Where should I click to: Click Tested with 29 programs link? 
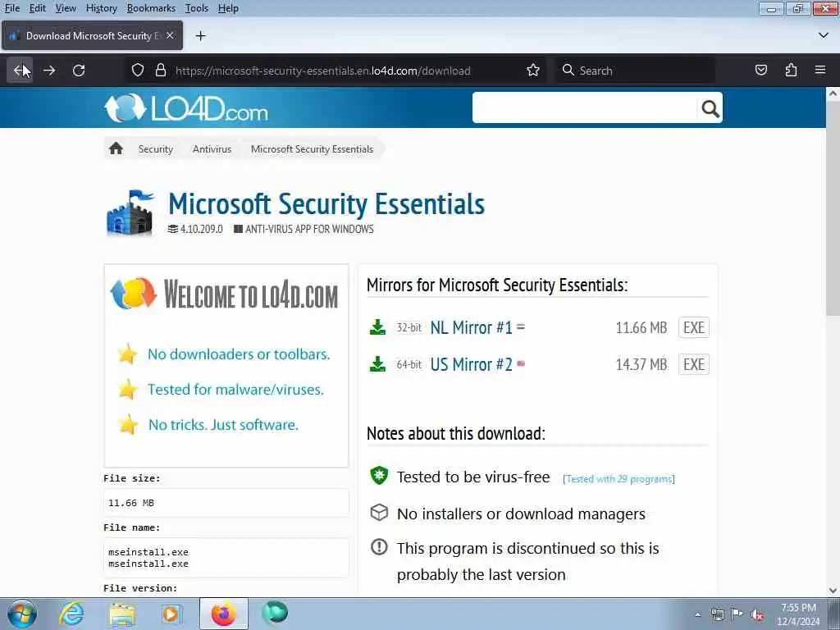[x=619, y=479]
